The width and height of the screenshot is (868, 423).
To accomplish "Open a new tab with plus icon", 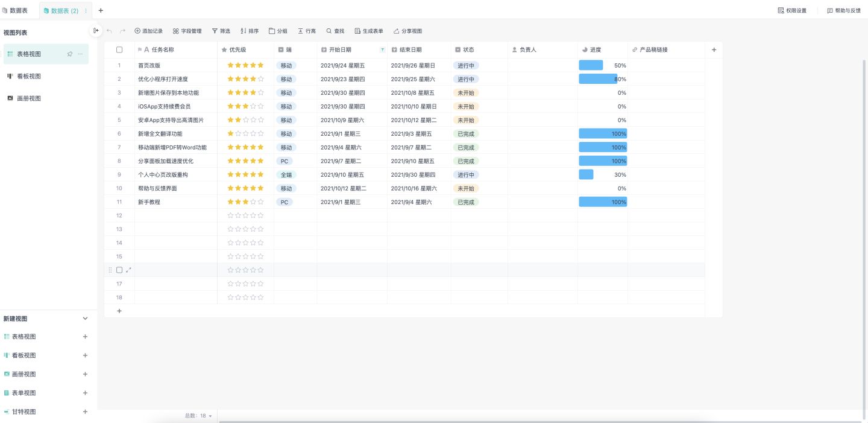I will pos(101,10).
